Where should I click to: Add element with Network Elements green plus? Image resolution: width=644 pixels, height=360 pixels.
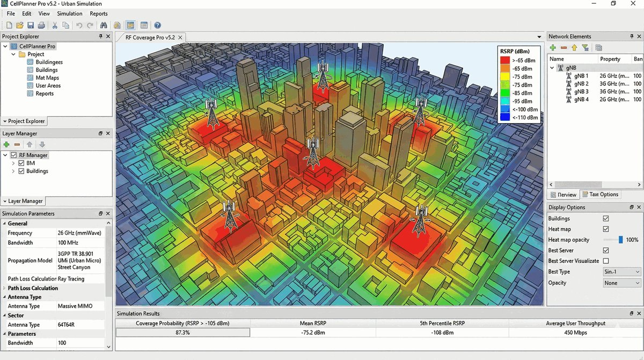[553, 48]
